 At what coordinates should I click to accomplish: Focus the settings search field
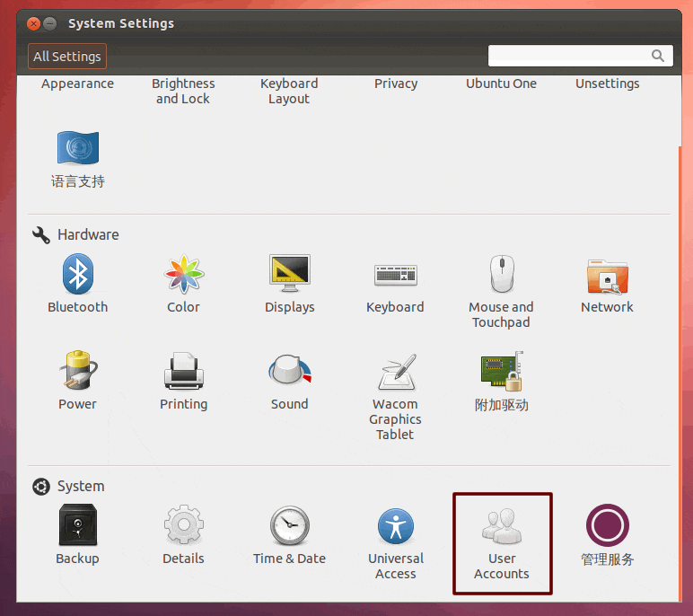[570, 57]
